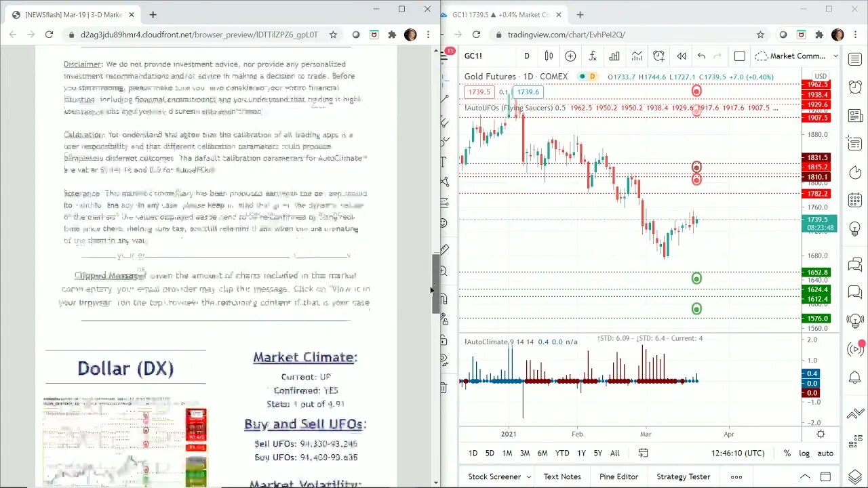The width and height of the screenshot is (868, 488).
Task: Select the zoom in magnifier tool
Action: click(x=443, y=271)
